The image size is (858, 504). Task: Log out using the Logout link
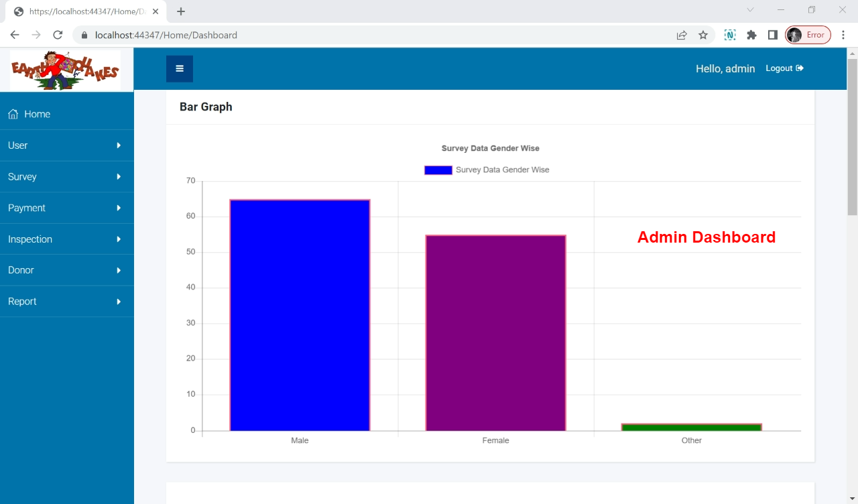pyautogui.click(x=784, y=68)
